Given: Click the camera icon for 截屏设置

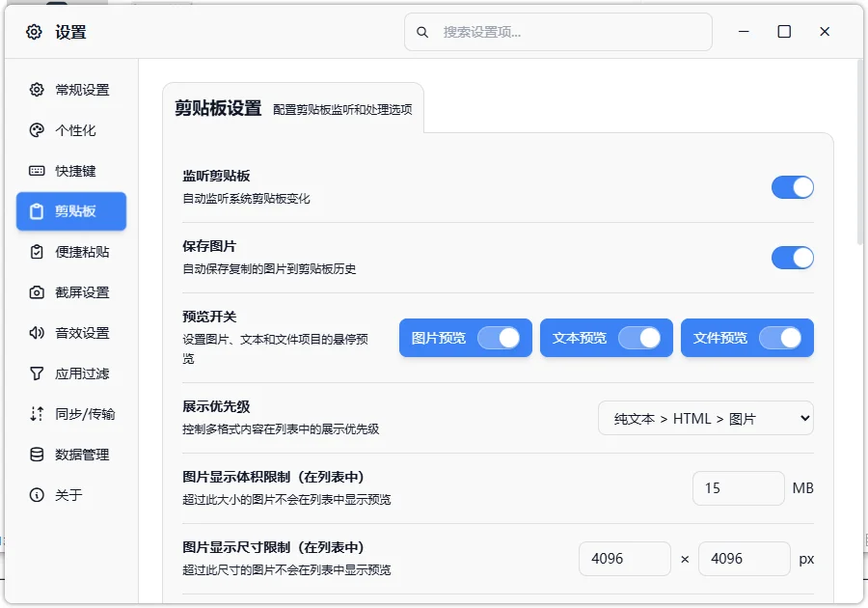Looking at the screenshot, I should (x=37, y=292).
